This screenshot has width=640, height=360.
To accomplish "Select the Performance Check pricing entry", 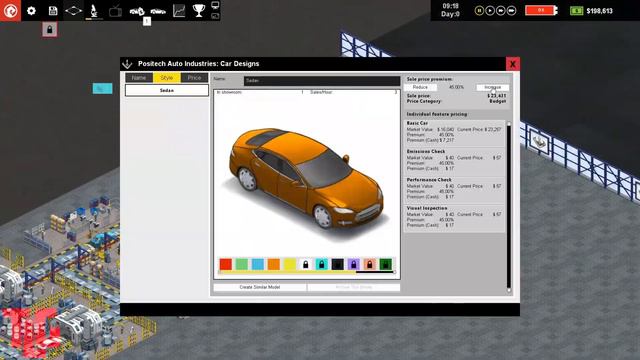I will [x=454, y=189].
